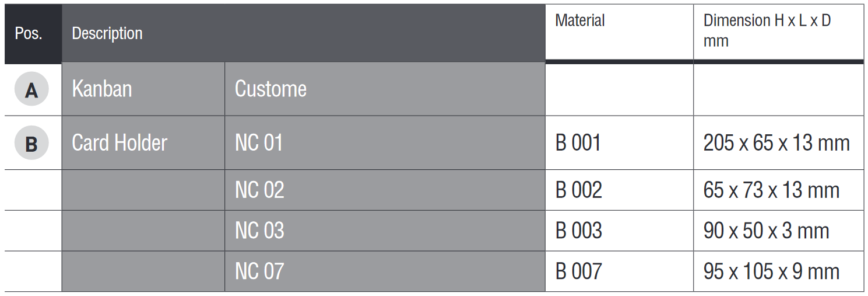Select the Kanban cell
The image size is (868, 296).
[x=102, y=89]
